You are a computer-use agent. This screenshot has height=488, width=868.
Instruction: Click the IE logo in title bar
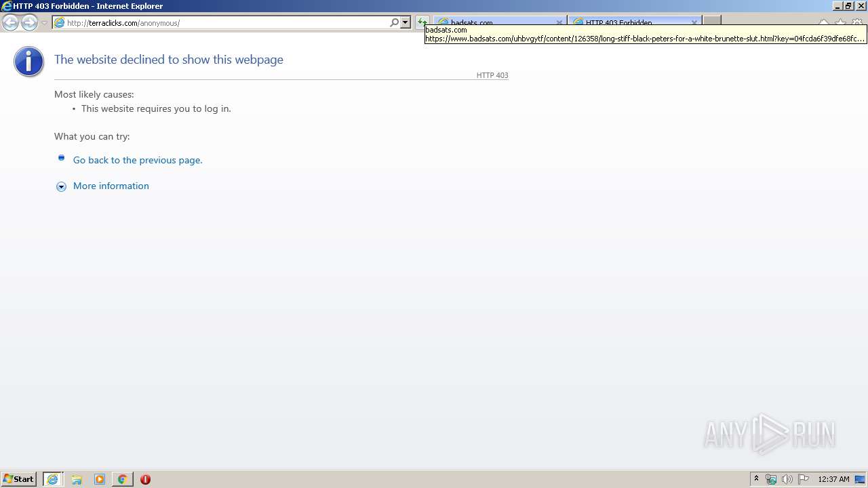point(6,6)
